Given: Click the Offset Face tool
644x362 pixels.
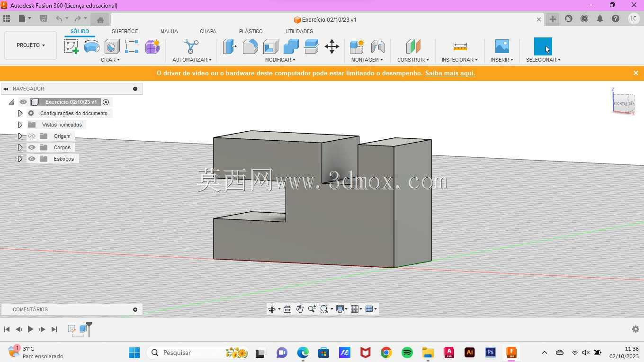Looking at the screenshot, I should coord(311,46).
